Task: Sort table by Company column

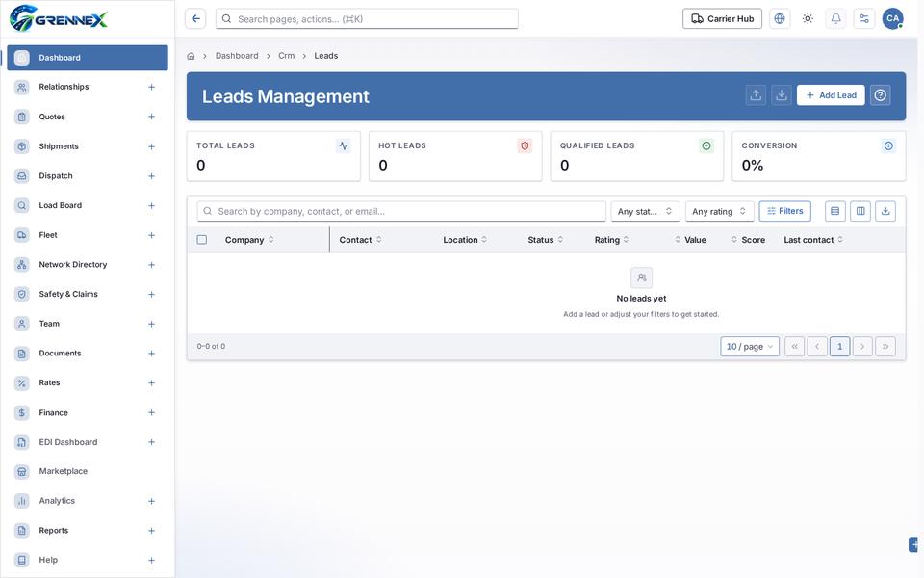Action: click(249, 240)
